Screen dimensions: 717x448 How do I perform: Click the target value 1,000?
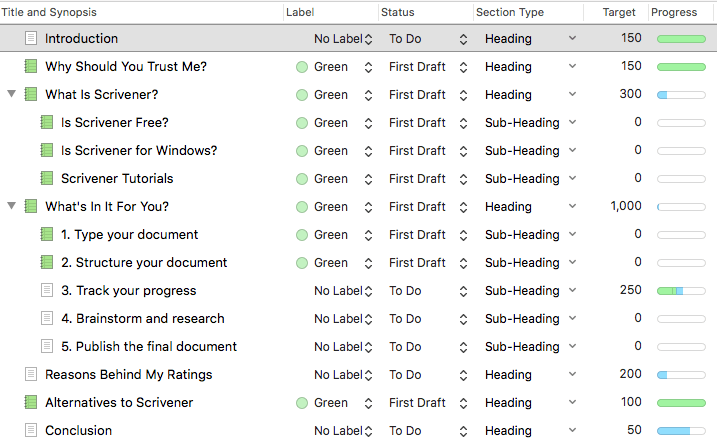point(626,206)
